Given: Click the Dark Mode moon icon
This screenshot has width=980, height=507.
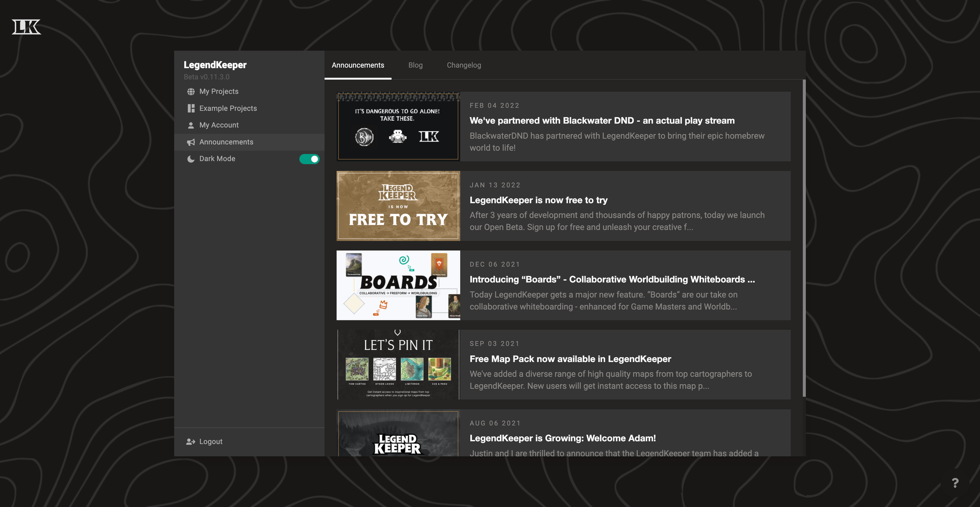Looking at the screenshot, I should coord(191,158).
